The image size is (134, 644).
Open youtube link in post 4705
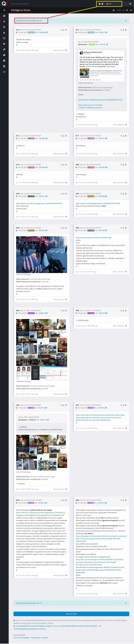point(93,238)
